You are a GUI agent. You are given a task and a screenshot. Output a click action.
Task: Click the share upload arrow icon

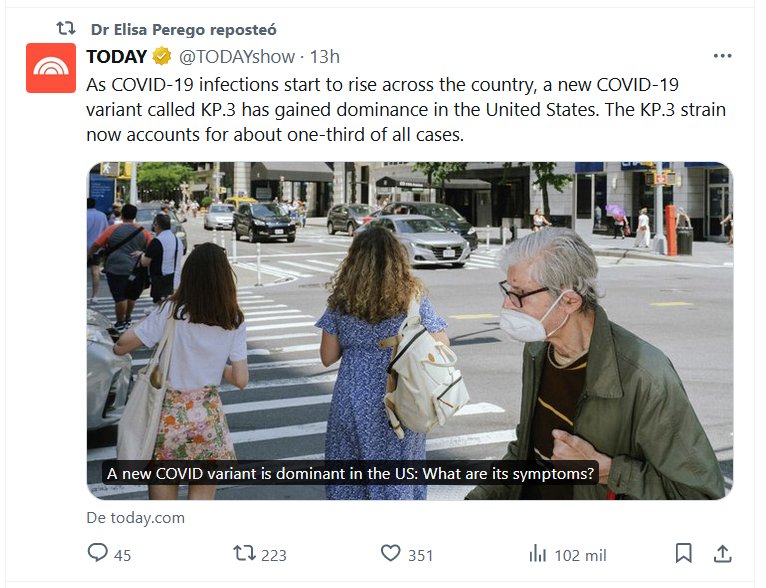(x=722, y=553)
